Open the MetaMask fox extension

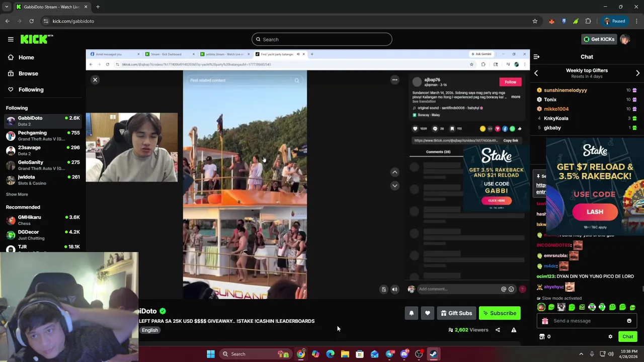tap(552, 21)
